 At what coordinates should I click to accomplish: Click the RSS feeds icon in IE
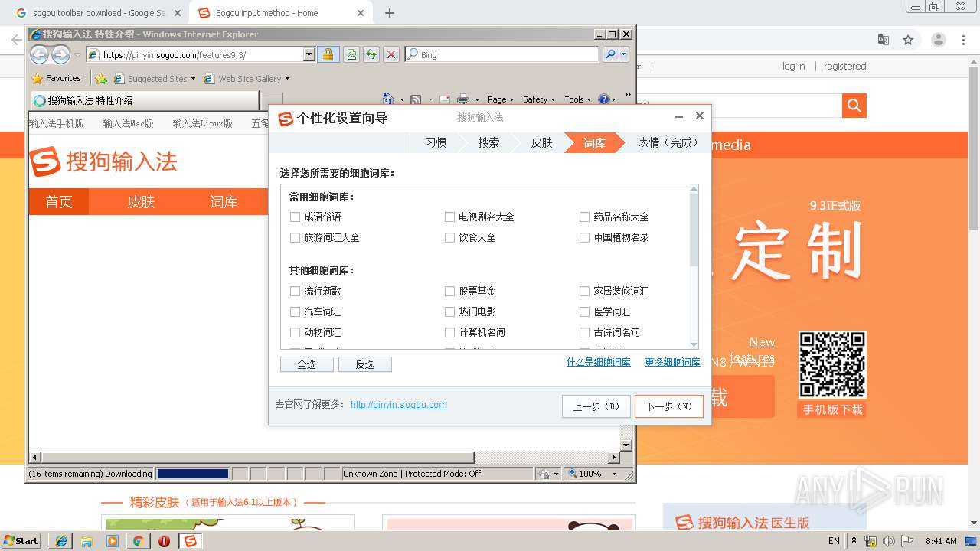tap(416, 99)
